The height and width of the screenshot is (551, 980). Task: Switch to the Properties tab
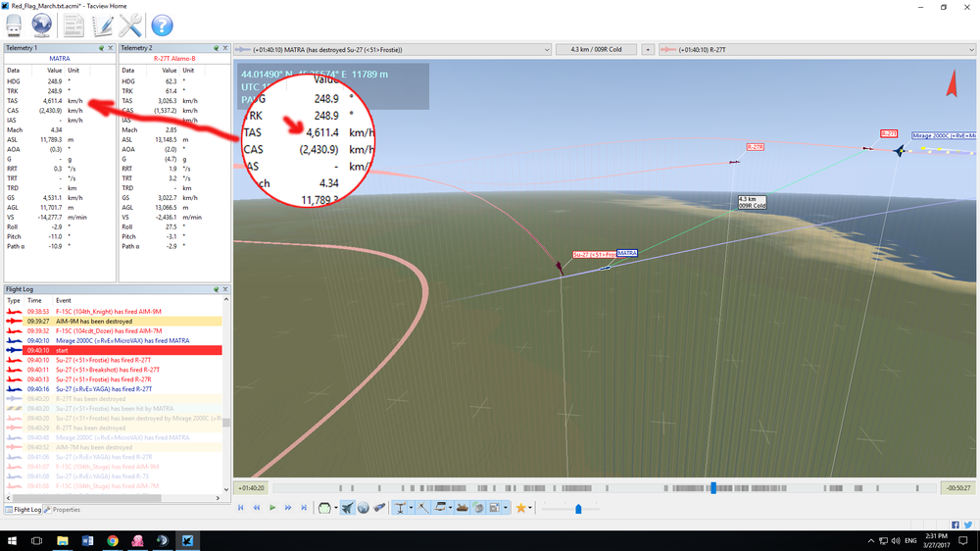63,510
